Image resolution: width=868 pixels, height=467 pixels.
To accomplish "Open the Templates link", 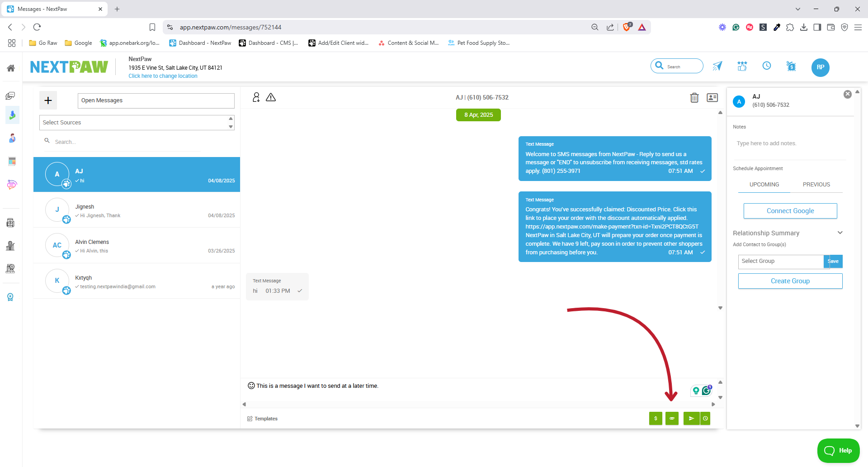I will [x=262, y=419].
